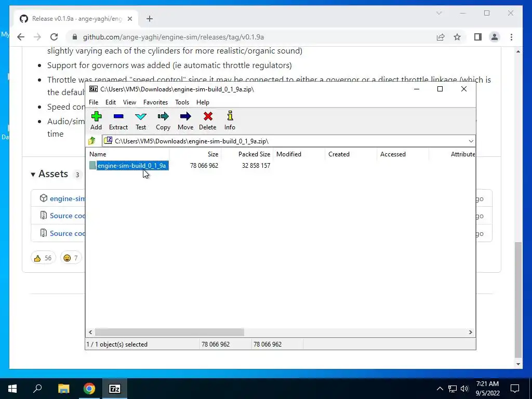Image resolution: width=532 pixels, height=399 pixels.
Task: Click packed size value 32 858 157
Action: click(x=256, y=166)
